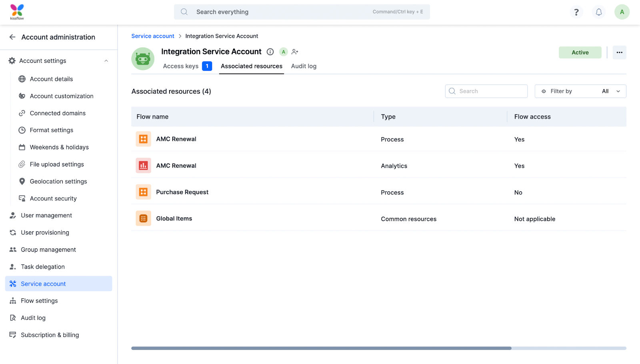Click the Search everything field

pyautogui.click(x=302, y=12)
